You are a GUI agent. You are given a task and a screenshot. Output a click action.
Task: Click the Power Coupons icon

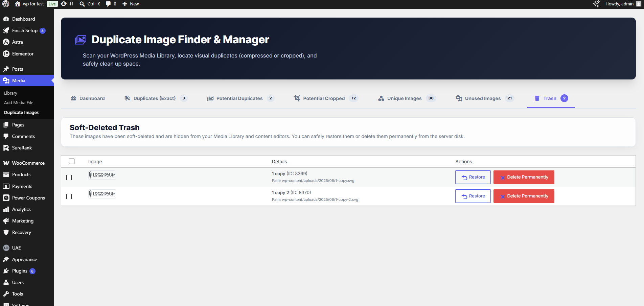(6, 198)
